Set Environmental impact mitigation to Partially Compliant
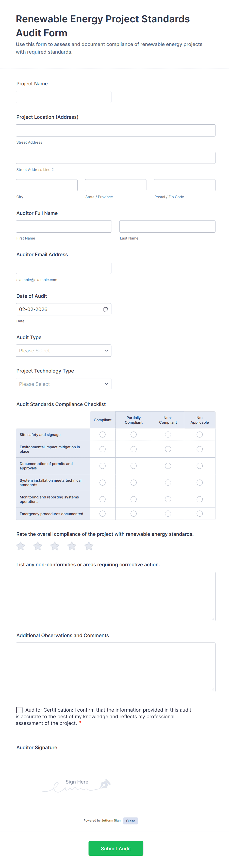 coord(133,449)
